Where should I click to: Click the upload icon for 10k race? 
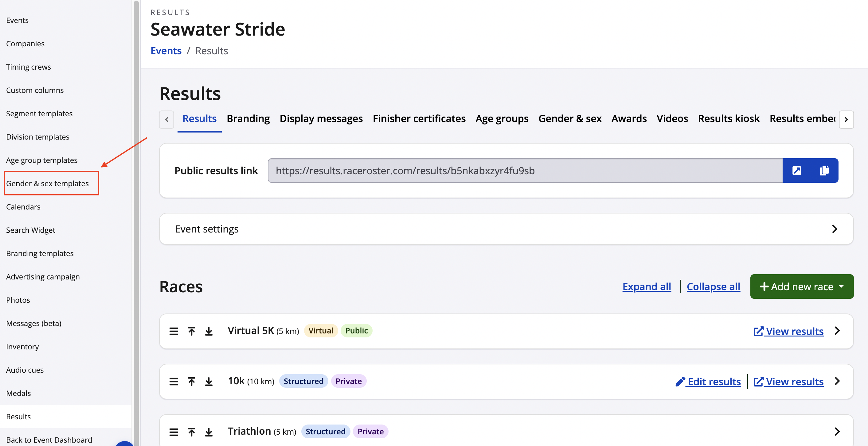192,381
